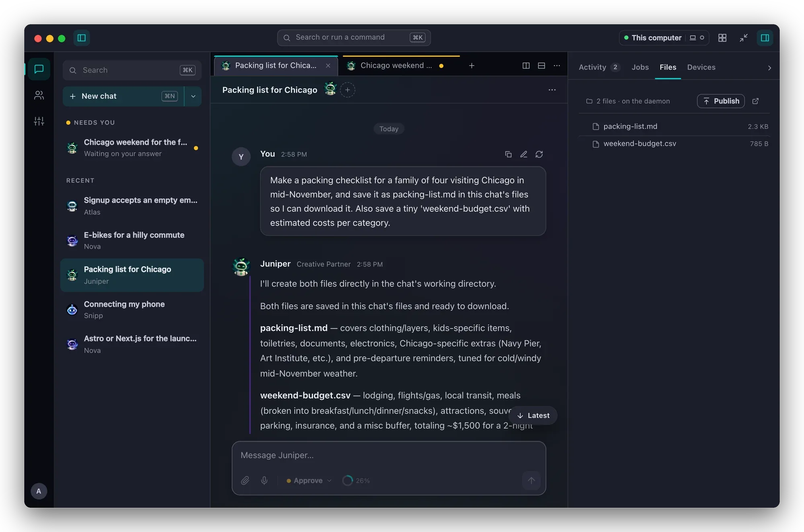804x532 pixels.
Task: Focus the Message Juniper input field
Action: coord(389,455)
